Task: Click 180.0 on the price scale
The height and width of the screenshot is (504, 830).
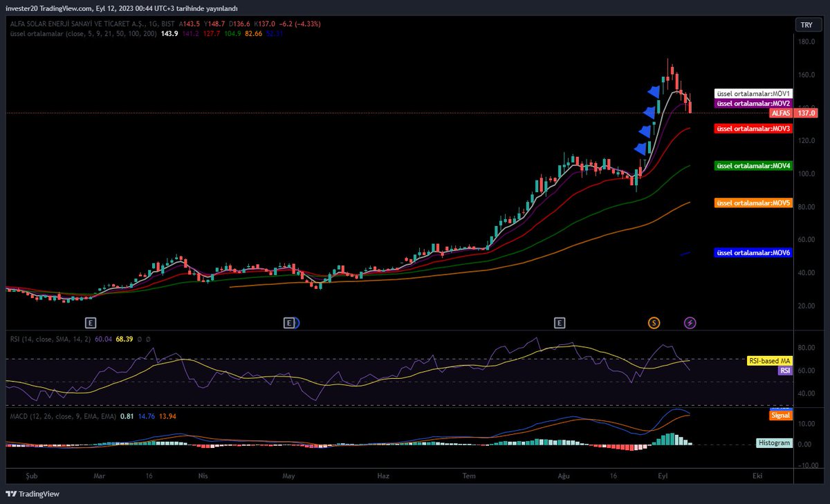Action: (x=805, y=42)
